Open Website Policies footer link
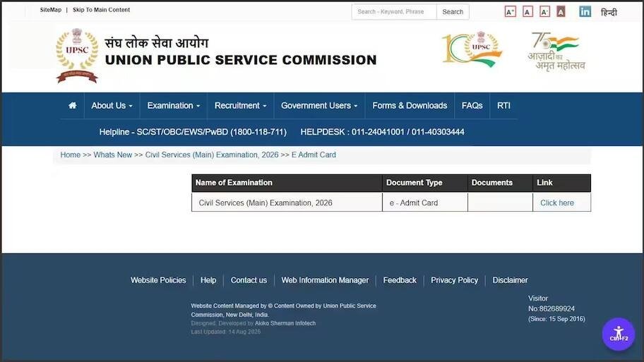This screenshot has width=644, height=362. click(158, 280)
